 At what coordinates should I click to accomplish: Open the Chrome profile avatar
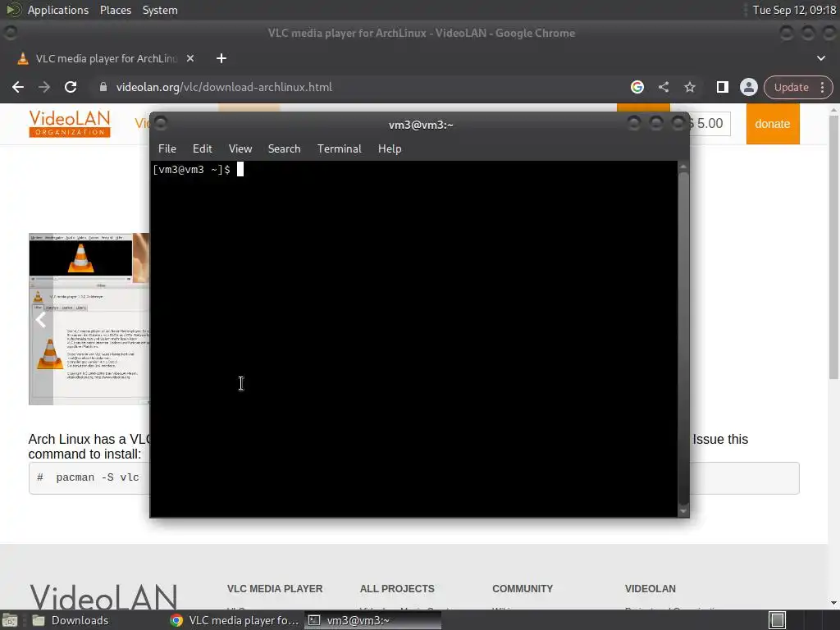coord(748,87)
